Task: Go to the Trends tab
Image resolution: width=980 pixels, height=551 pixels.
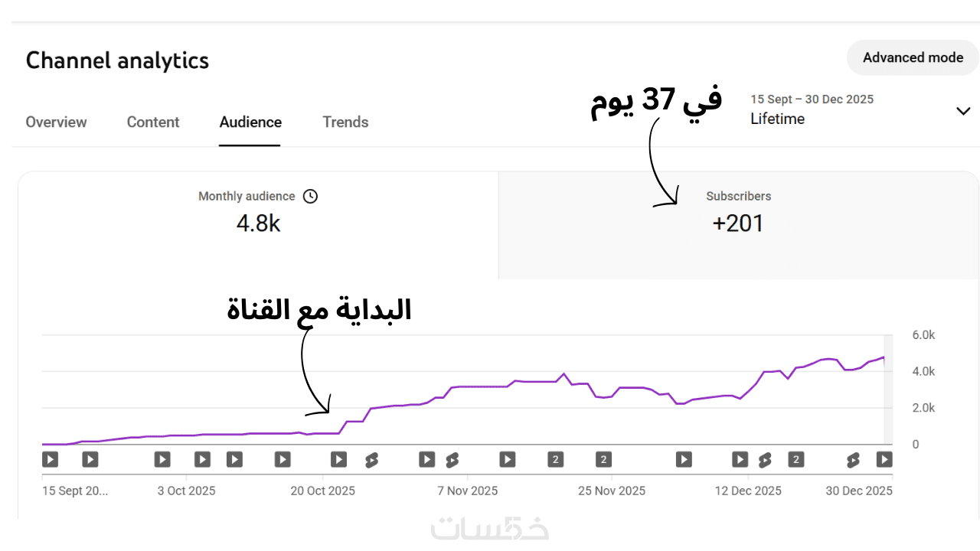Action: pos(345,122)
